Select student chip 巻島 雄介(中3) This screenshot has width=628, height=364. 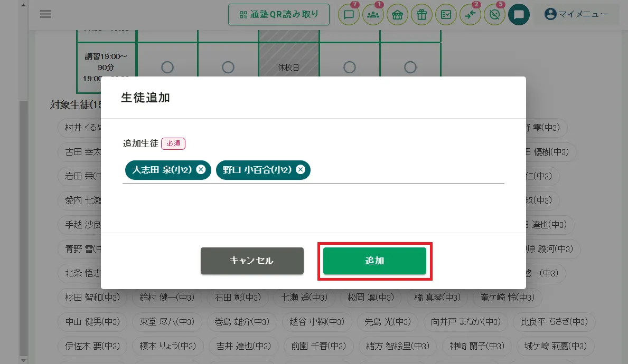242,322
